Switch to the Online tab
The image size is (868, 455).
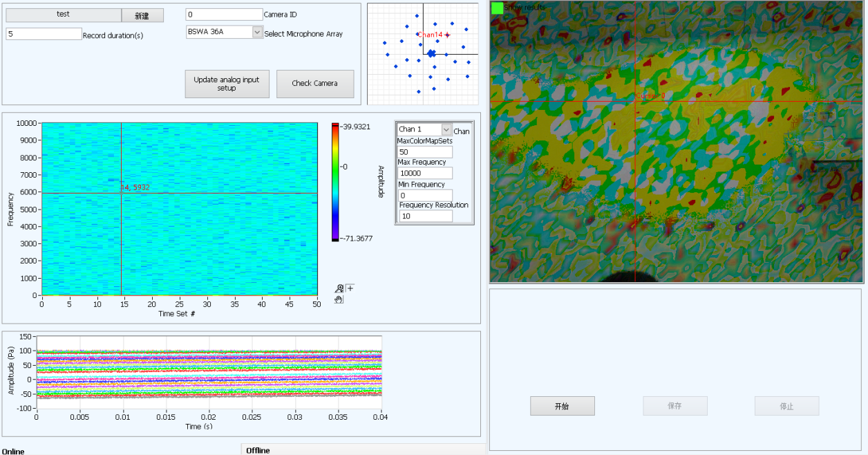pos(12,451)
